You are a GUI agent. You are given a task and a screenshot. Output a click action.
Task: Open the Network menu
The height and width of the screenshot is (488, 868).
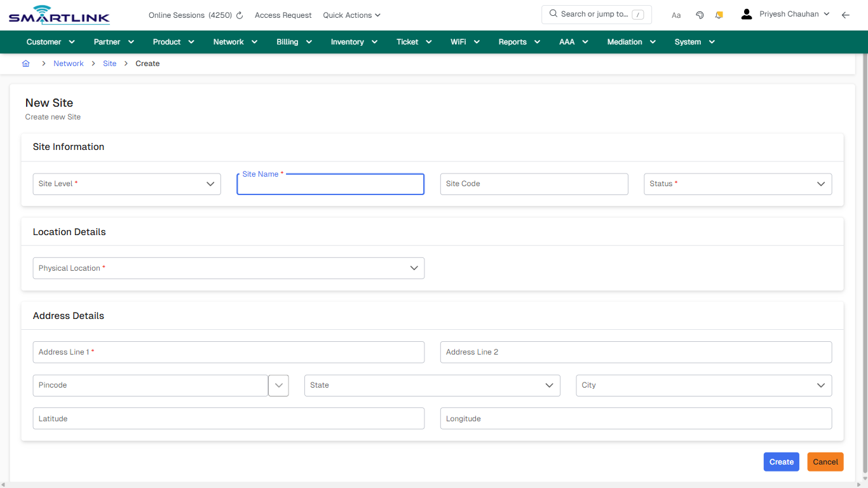click(x=234, y=41)
